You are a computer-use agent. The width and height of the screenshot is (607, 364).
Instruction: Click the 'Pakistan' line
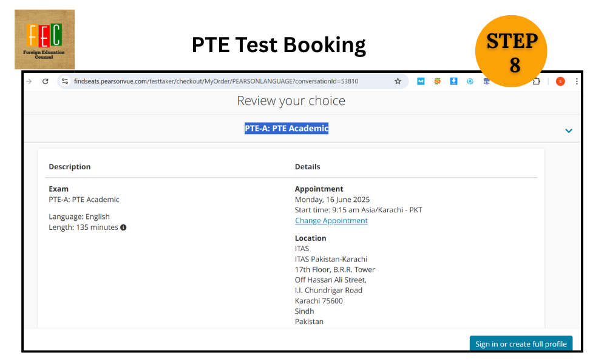pyautogui.click(x=309, y=322)
